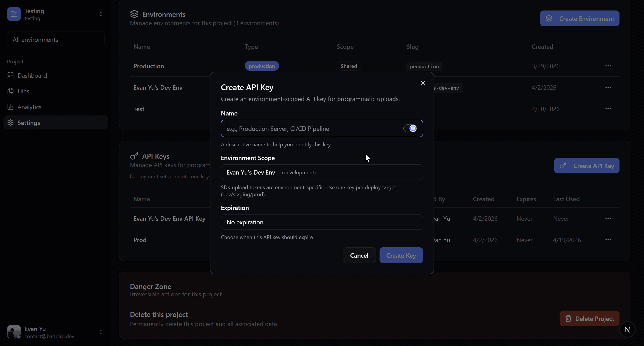Click the production type badge
644x346 pixels.
[x=262, y=66]
